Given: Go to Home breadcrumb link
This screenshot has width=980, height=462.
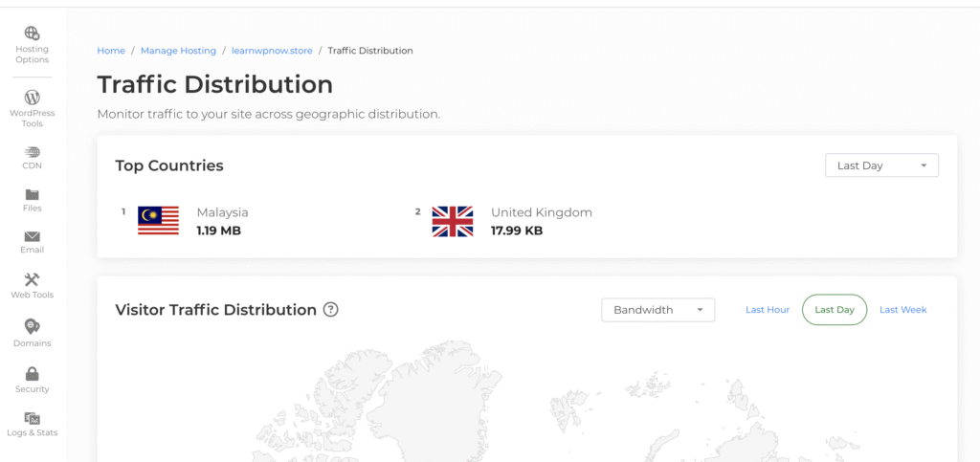Looking at the screenshot, I should click(111, 51).
